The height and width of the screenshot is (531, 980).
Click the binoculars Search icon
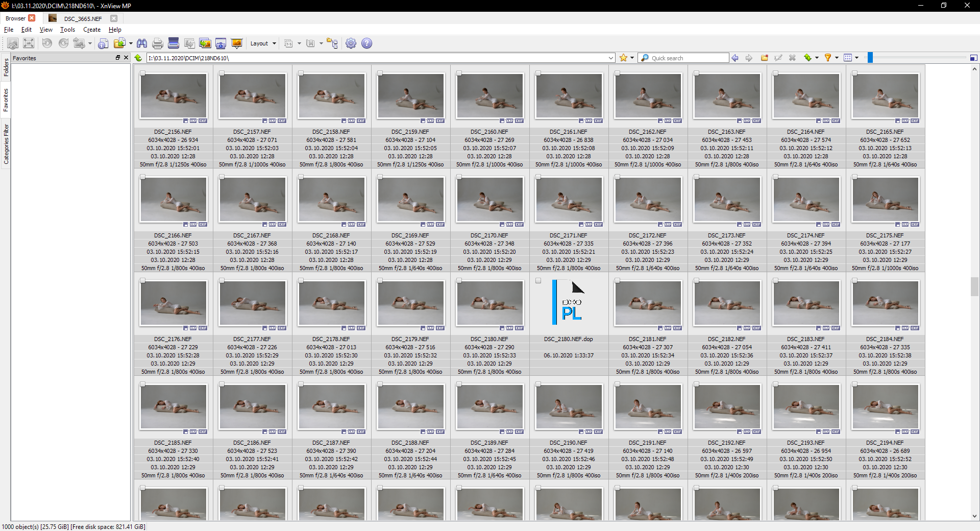[x=142, y=43]
